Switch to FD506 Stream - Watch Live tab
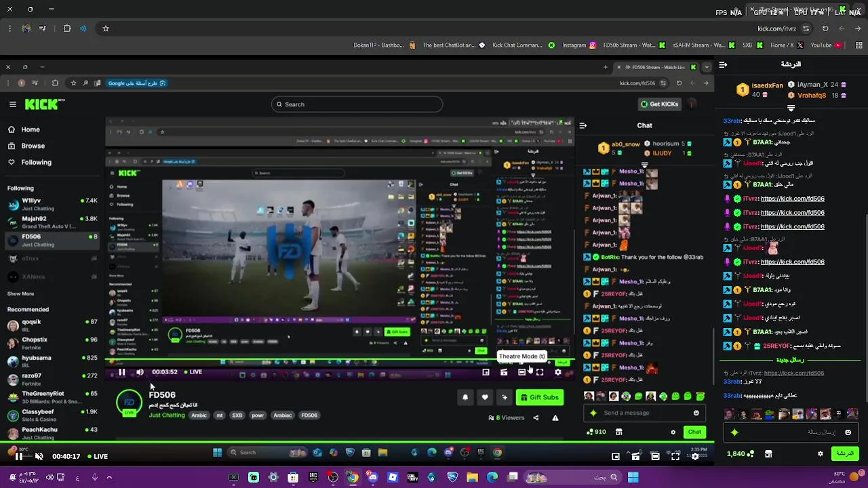 click(x=657, y=67)
